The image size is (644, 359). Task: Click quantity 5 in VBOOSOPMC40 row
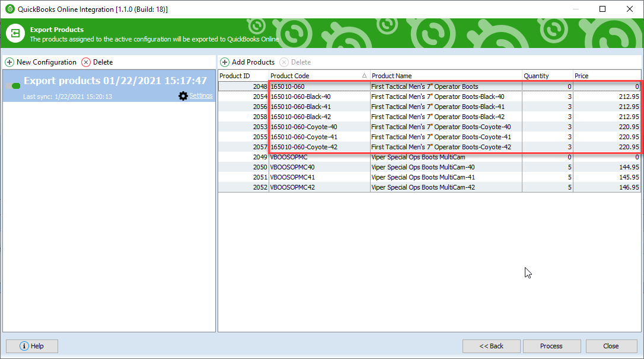pyautogui.click(x=547, y=167)
